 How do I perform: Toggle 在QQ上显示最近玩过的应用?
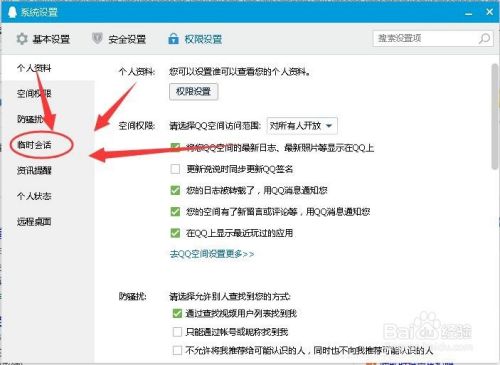coord(175,233)
